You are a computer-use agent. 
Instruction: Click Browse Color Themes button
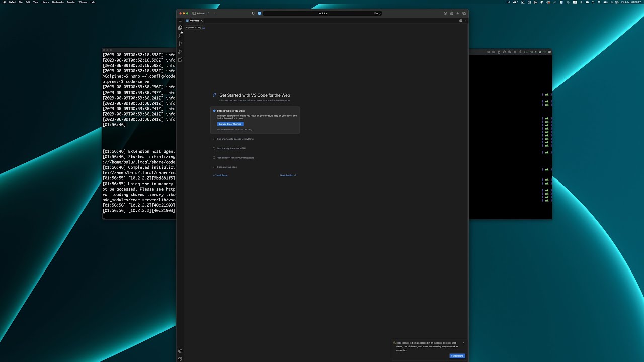coord(230,124)
